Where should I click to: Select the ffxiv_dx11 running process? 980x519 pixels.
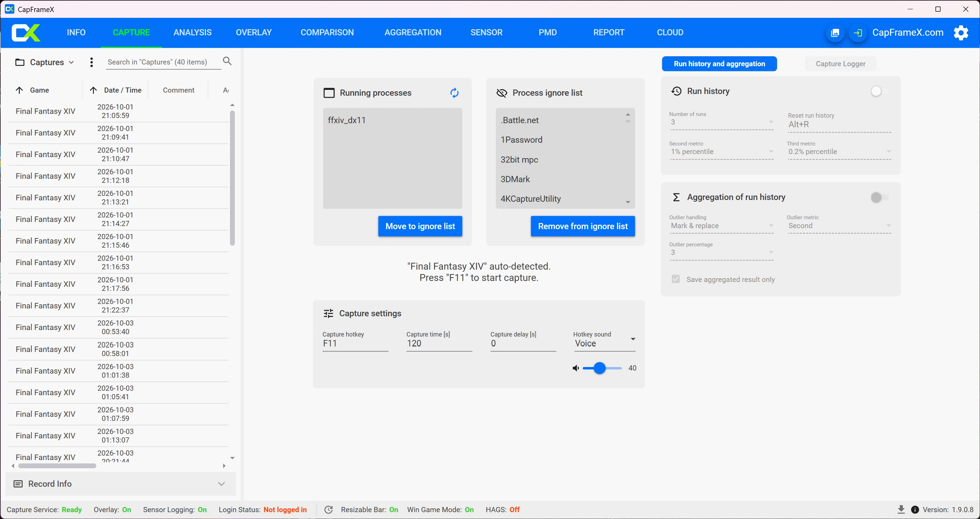tap(392, 120)
